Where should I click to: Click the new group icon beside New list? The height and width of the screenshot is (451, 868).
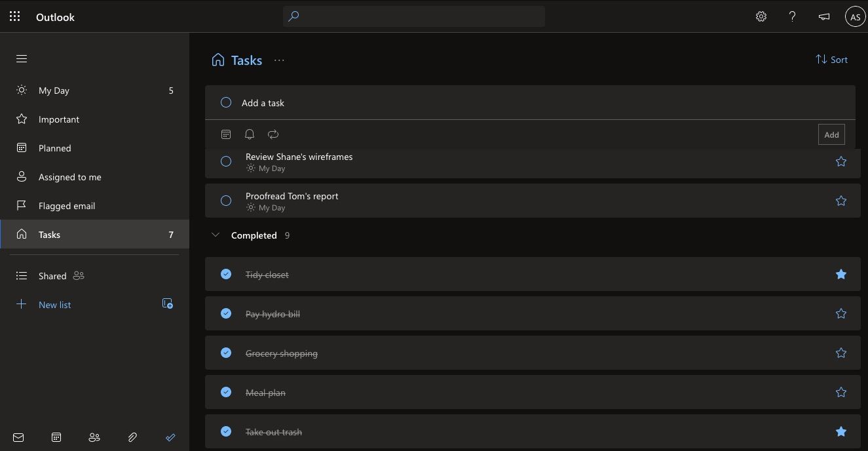[x=168, y=304]
